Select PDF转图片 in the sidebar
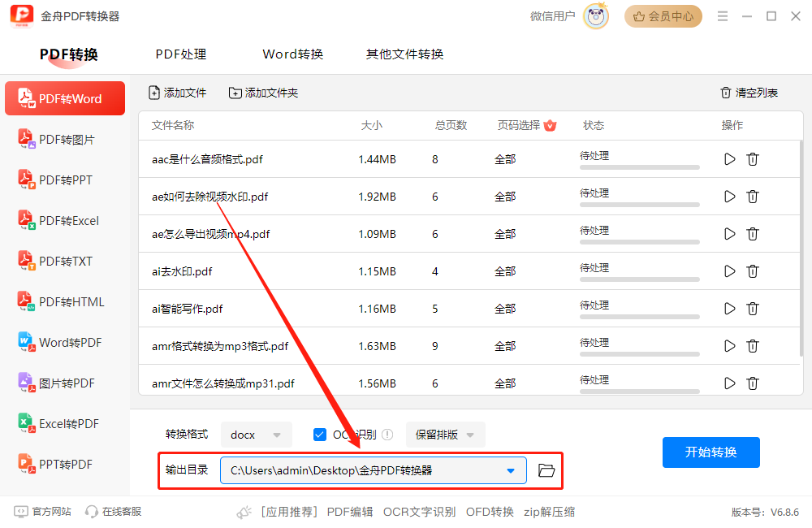 click(x=65, y=139)
